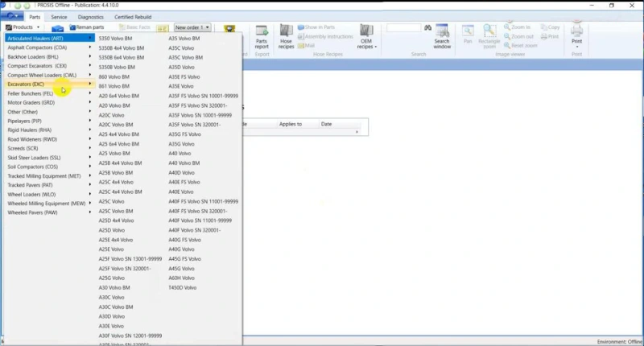The image size is (644, 346).
Task: Select the Pan tool
Action: coord(468,35)
